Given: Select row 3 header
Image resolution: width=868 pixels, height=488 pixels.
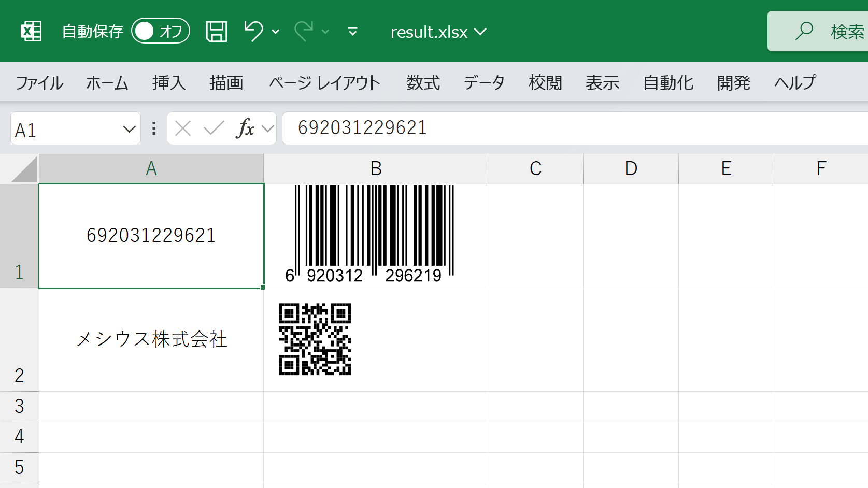Looking at the screenshot, I should tap(19, 407).
